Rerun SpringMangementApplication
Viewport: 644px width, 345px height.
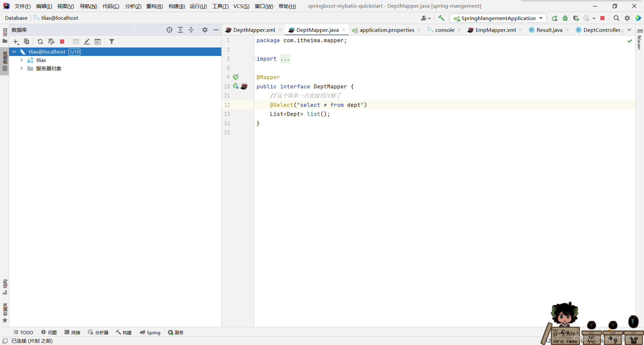[x=554, y=18]
